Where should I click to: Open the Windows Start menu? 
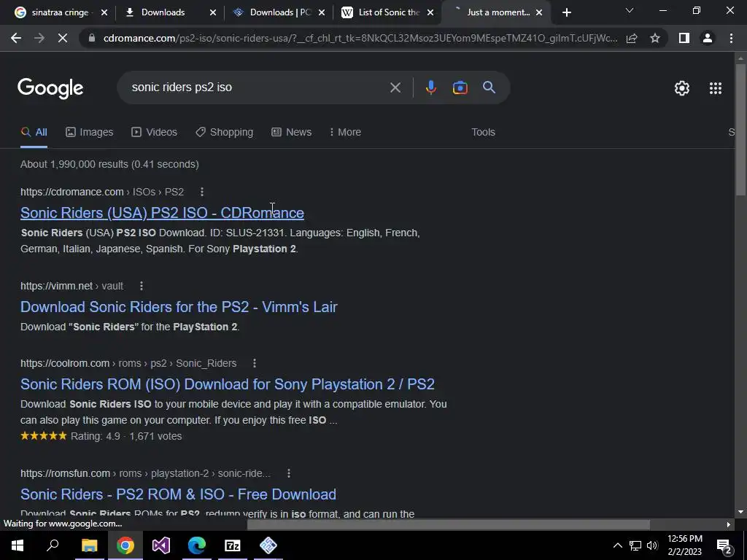(18, 545)
